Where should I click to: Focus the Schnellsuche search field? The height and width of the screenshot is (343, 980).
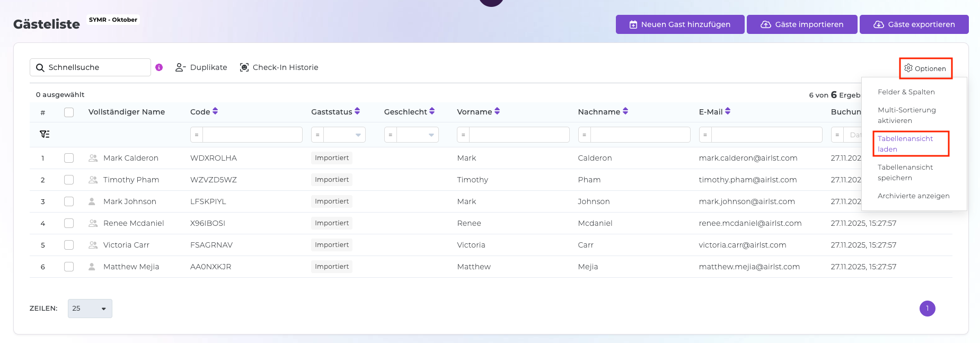[x=95, y=67]
